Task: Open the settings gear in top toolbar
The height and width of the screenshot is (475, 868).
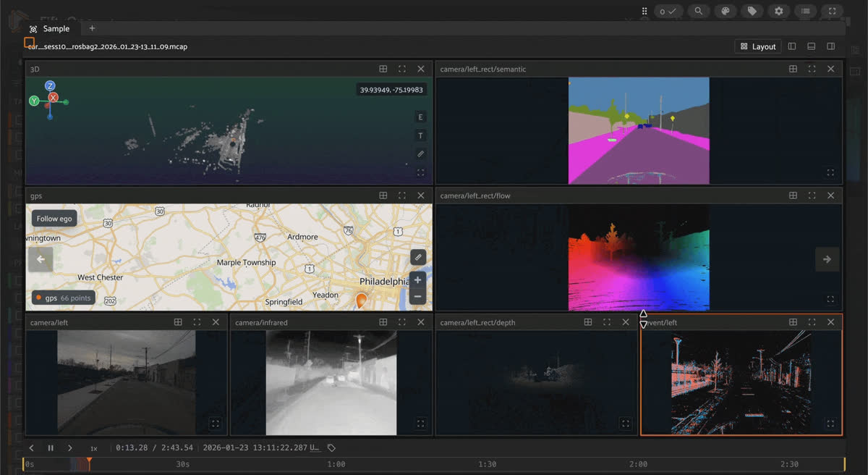Action: point(779,11)
